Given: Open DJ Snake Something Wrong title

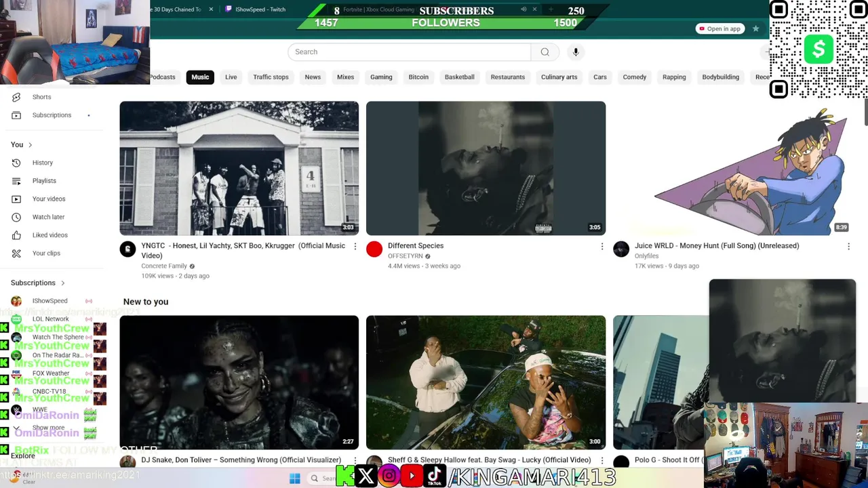Looking at the screenshot, I should 241,460.
